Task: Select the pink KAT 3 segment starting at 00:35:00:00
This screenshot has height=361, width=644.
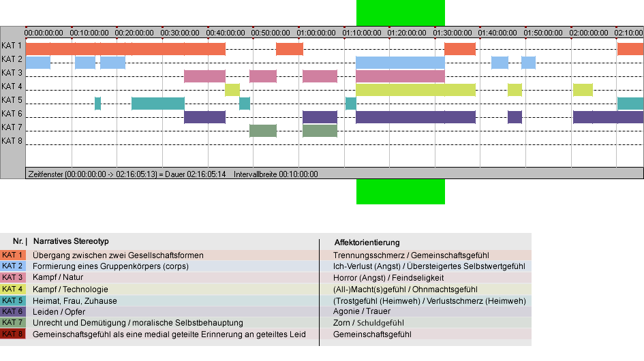Action: coord(204,76)
